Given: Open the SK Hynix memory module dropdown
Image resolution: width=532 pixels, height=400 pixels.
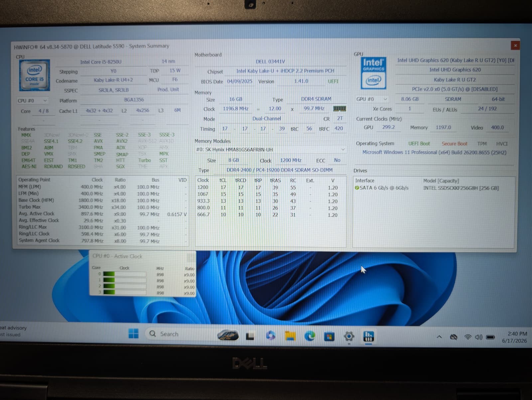Looking at the screenshot, I should tap(270, 150).
